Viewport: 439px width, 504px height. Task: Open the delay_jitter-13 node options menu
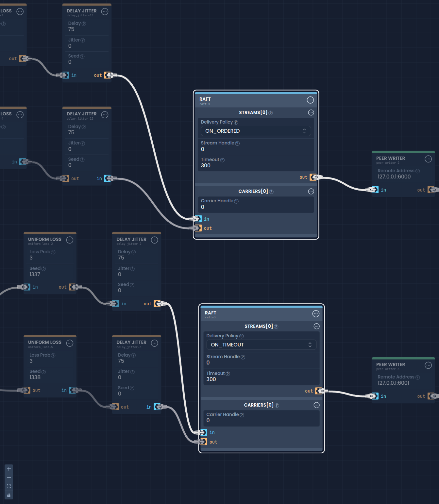pos(105,12)
